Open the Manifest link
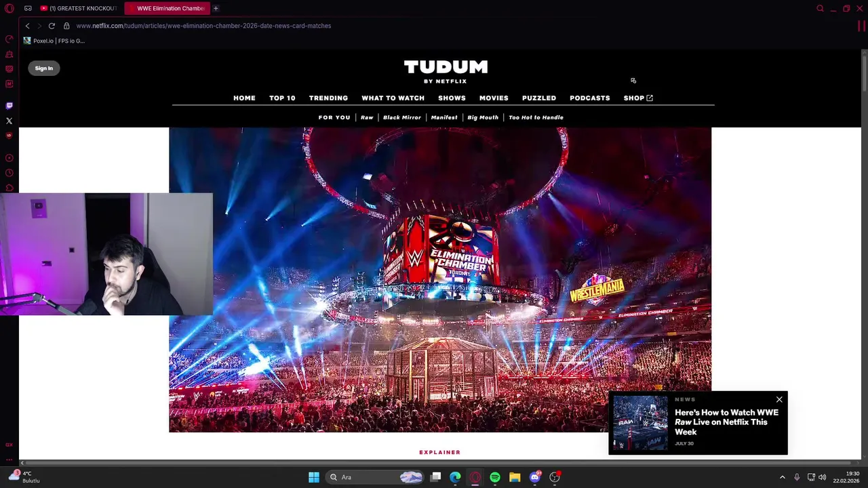868x488 pixels. pyautogui.click(x=444, y=117)
